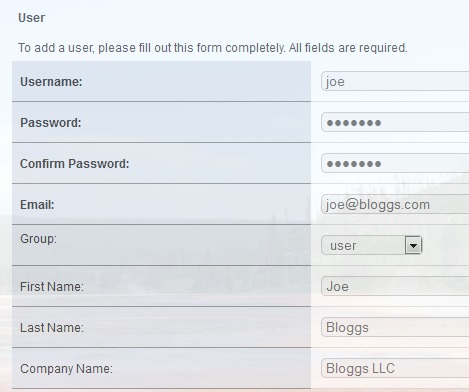Image resolution: width=469 pixels, height=392 pixels.
Task: Click the User heading at top
Action: coord(31,18)
